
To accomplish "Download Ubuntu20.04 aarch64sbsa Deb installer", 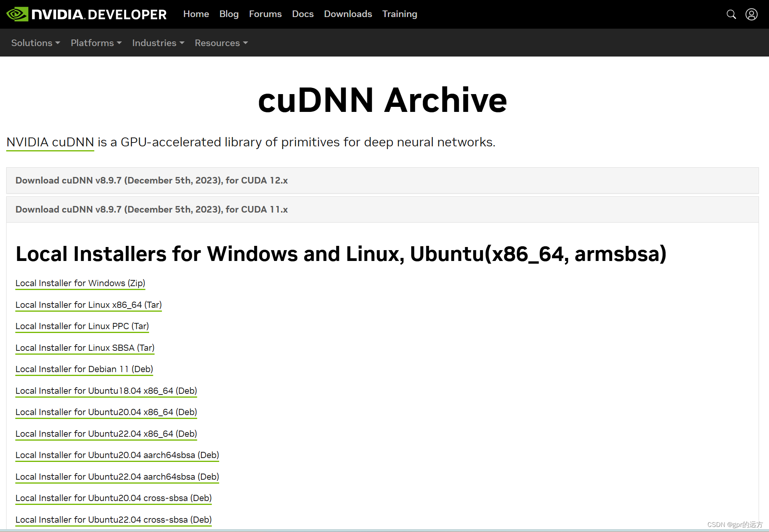I will coord(117,455).
